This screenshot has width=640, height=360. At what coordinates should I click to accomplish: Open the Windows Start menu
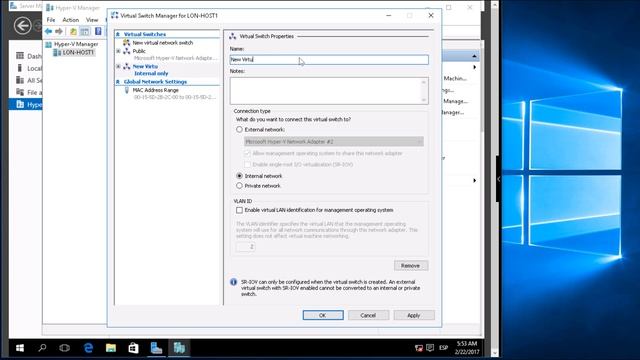[x=20, y=348]
